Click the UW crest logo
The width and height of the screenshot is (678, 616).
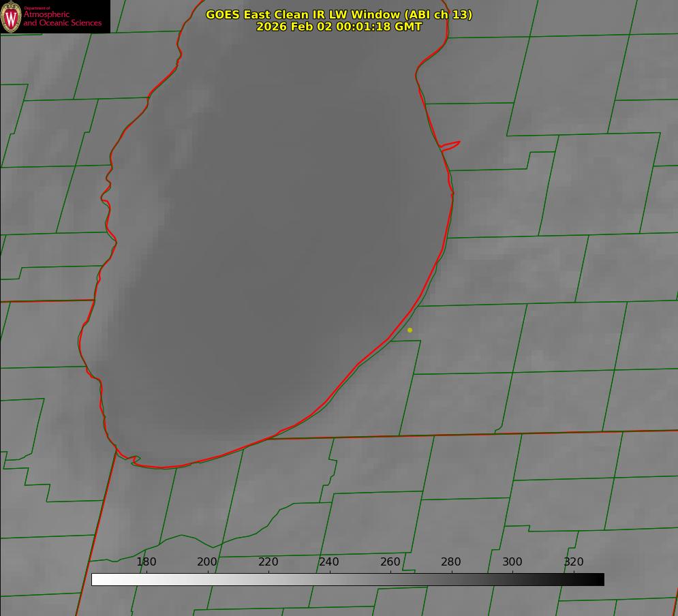click(x=12, y=16)
